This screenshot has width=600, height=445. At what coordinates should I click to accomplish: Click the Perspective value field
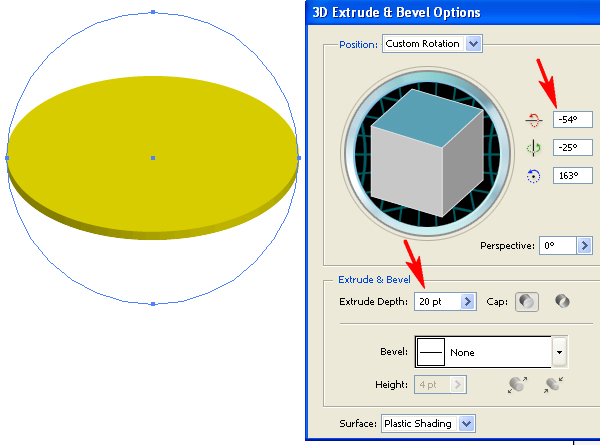click(x=558, y=245)
